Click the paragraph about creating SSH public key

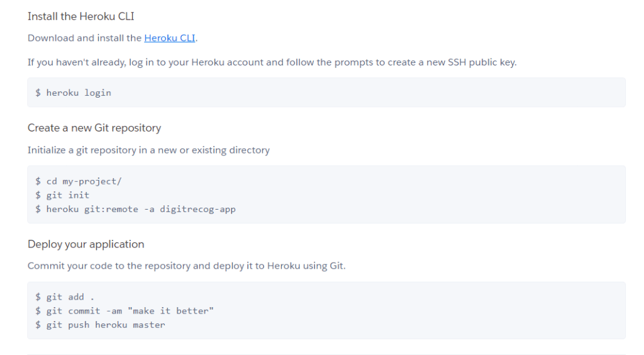click(x=272, y=62)
